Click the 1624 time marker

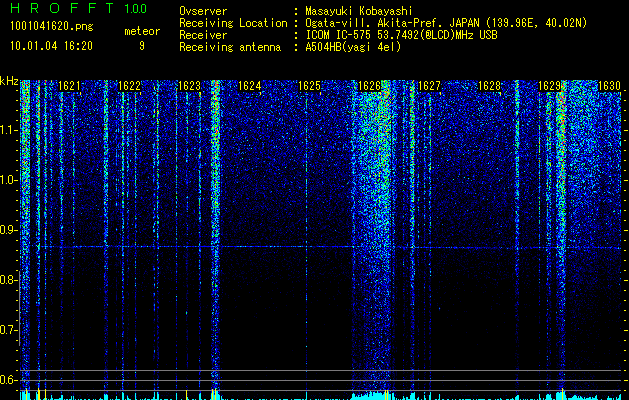pyautogui.click(x=250, y=86)
